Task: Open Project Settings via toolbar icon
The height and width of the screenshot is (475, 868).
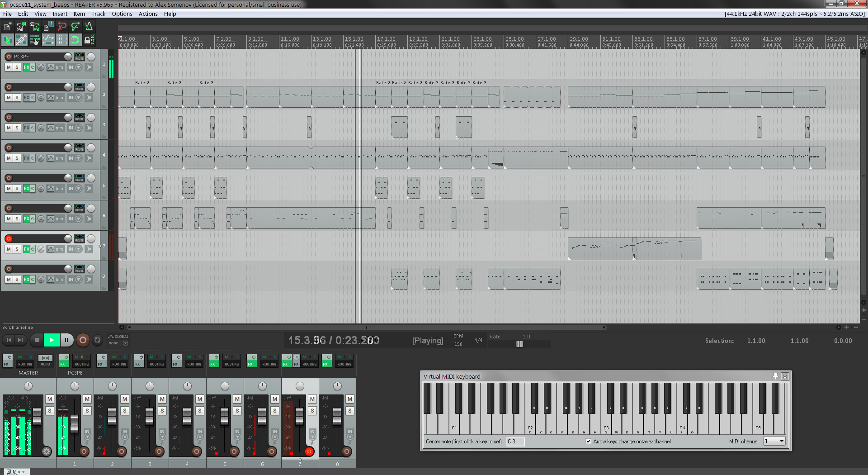Action: point(48,27)
